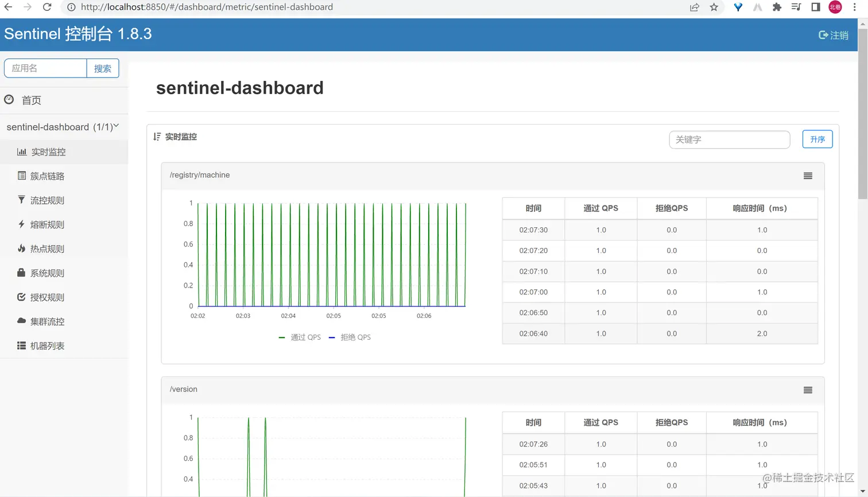Click the table icon for 机器列表

[x=21, y=345]
